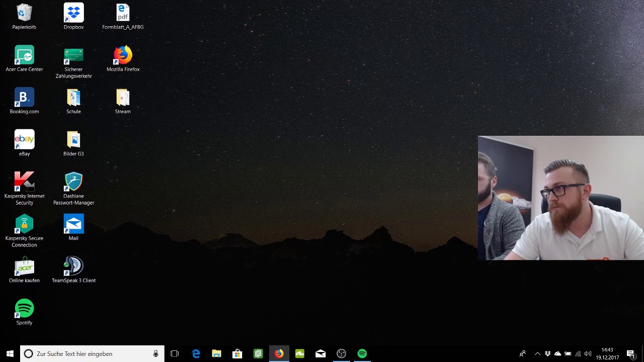Viewport: 644px width, 362px height.
Task: Open the Dropbox tray icon
Action: pyautogui.click(x=547, y=354)
